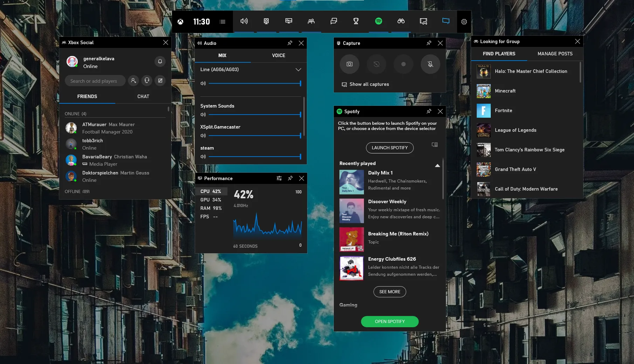Select friend ATMurauer Max Maurer
The width and height of the screenshot is (634, 364).
(x=115, y=128)
